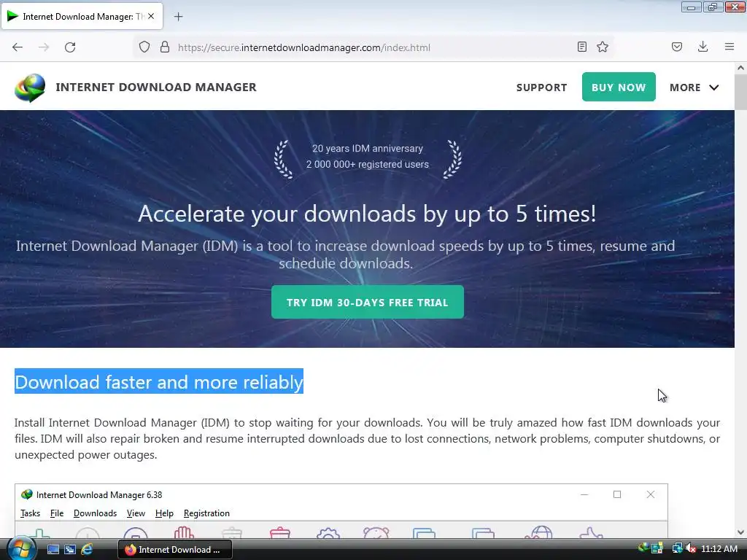
Task: Click Switch between windows icon
Action: coord(70,550)
